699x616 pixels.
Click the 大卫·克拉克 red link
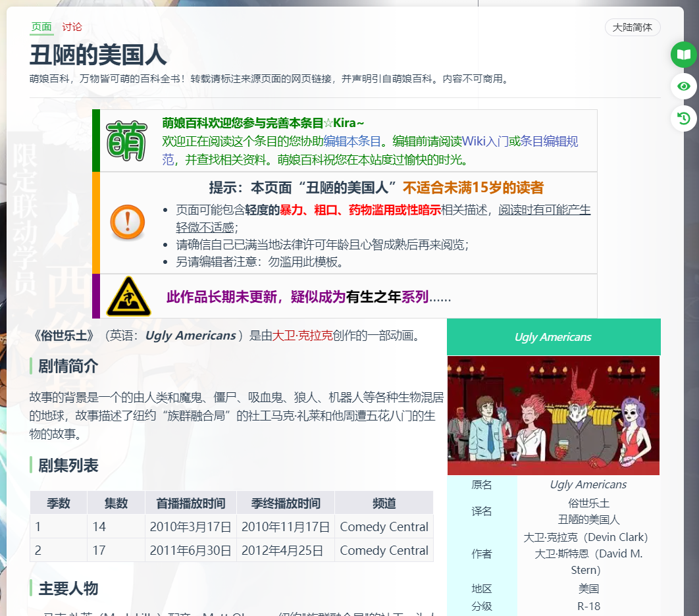tap(302, 335)
